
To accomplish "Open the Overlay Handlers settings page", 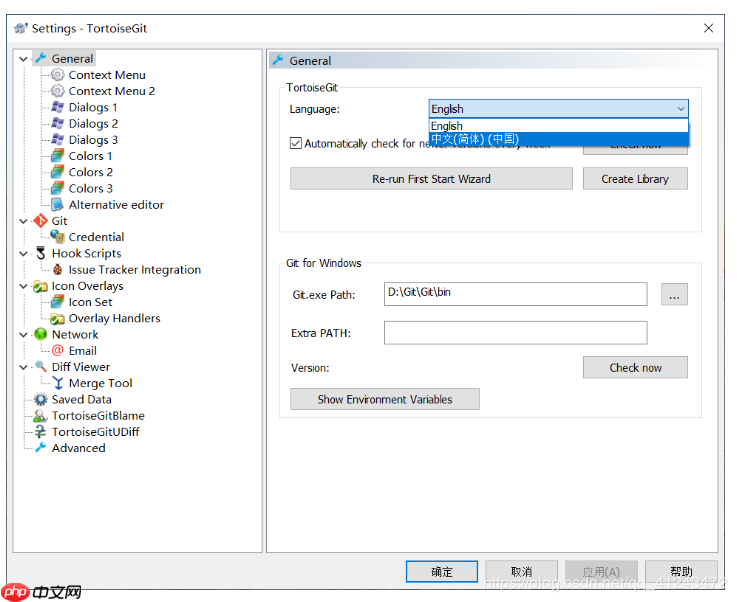I will tap(114, 318).
